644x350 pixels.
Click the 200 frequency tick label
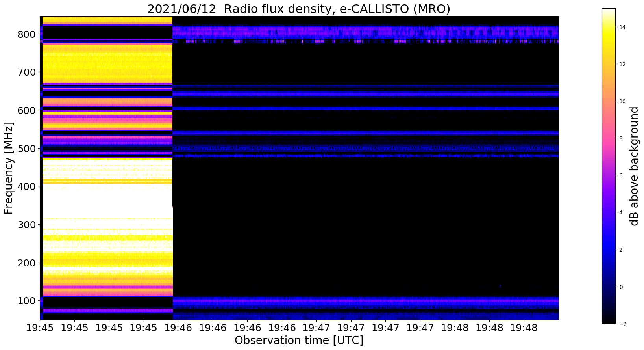[x=27, y=262]
